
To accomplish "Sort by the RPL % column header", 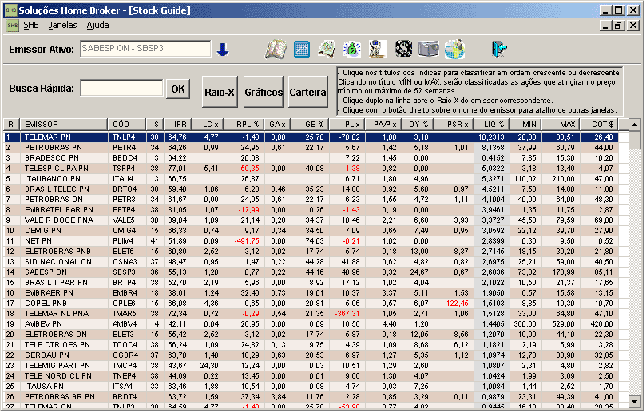I will 244,124.
